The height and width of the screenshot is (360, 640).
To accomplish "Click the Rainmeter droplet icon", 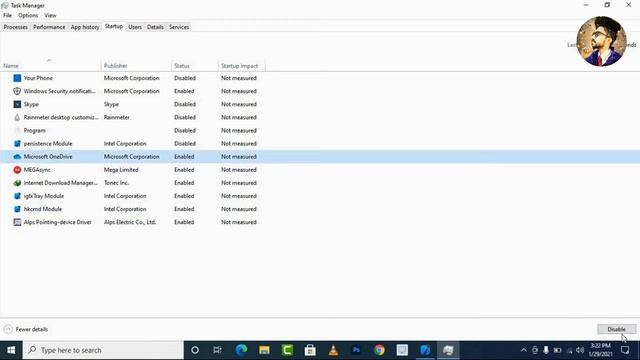I will (17, 118).
